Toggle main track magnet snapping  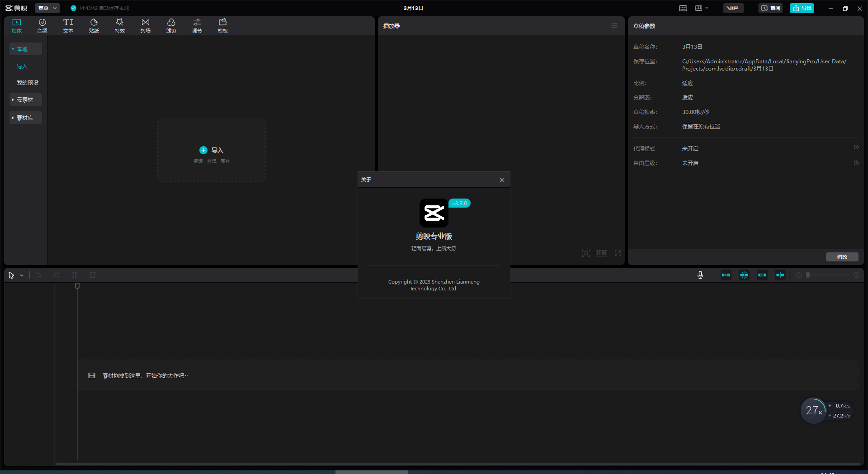726,275
